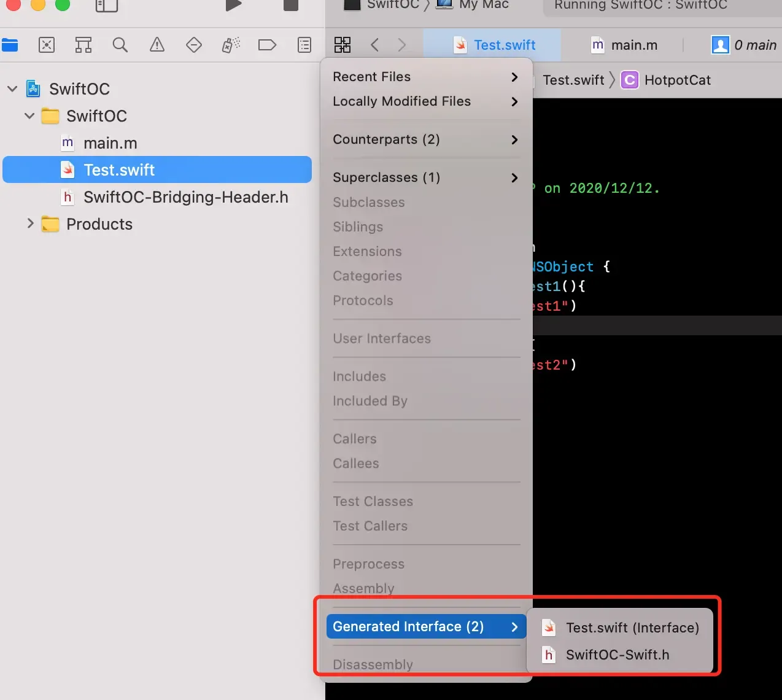The height and width of the screenshot is (700, 782).
Task: Select SwiftOC-Bridging-Header.h in the navigator
Action: [x=185, y=197]
